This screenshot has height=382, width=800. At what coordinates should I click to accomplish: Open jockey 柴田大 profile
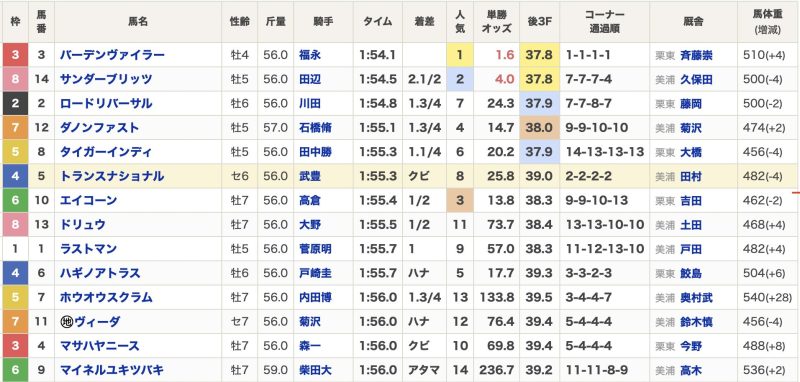click(x=315, y=371)
